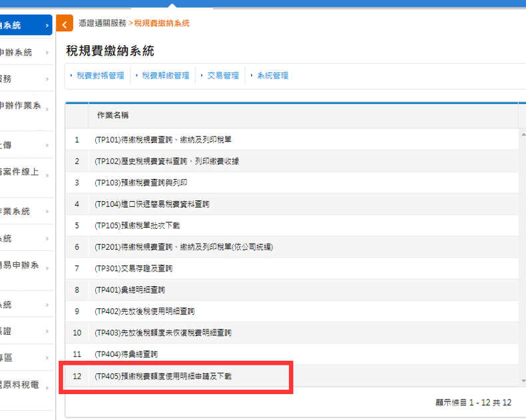Click the orange back arrow button
Screen dimensions: 526x420
click(x=65, y=24)
